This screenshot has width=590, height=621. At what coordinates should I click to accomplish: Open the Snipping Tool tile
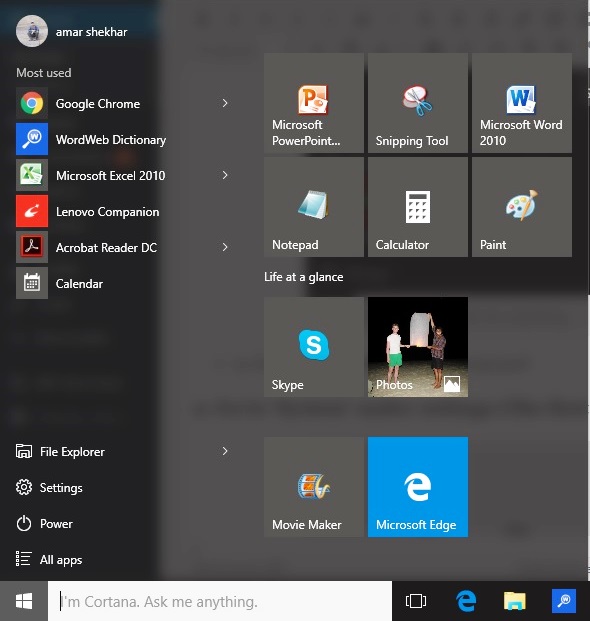coord(418,103)
